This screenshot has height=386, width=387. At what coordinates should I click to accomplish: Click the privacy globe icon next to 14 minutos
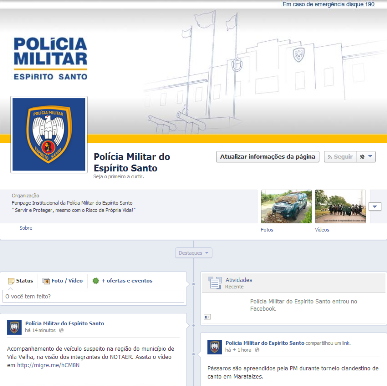tap(61, 330)
